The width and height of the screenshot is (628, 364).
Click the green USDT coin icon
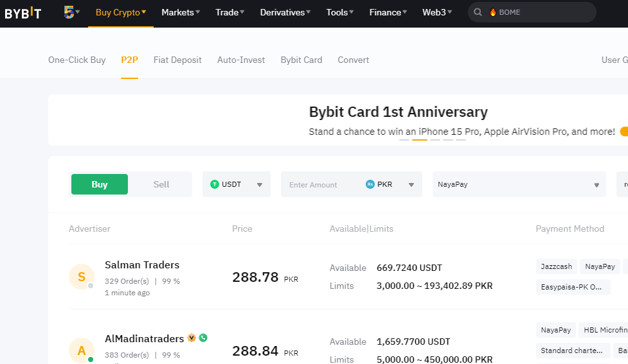(215, 184)
